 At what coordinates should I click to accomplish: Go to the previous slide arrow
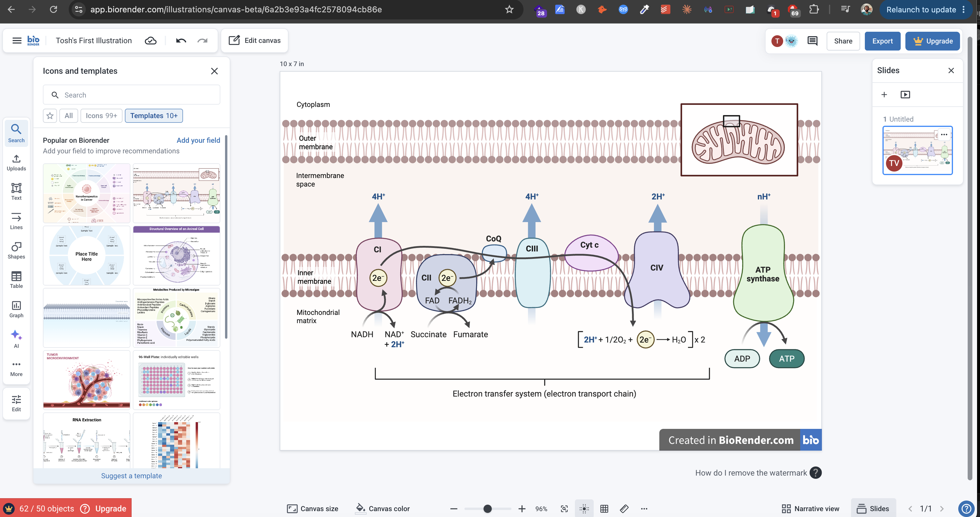[910, 509]
